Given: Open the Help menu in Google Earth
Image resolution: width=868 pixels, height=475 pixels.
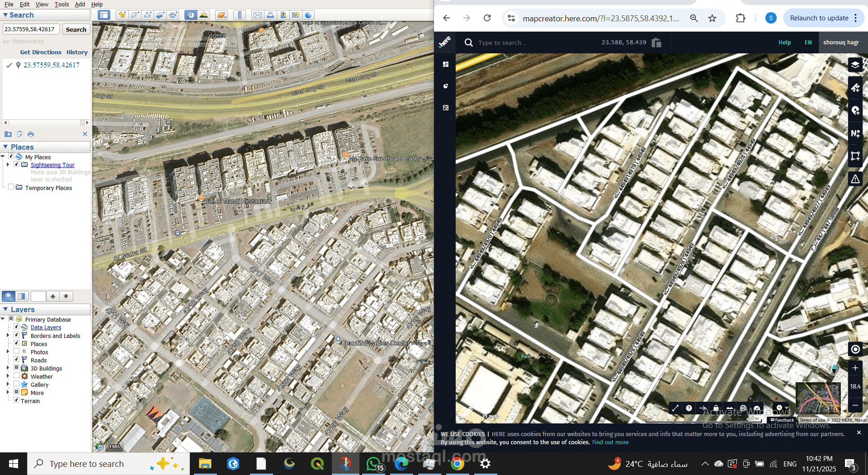Looking at the screenshot, I should coord(97,4).
